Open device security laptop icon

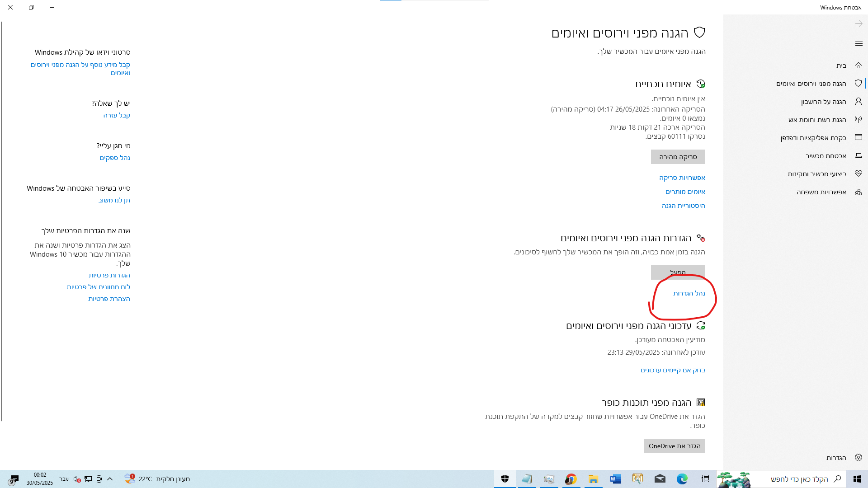(858, 156)
